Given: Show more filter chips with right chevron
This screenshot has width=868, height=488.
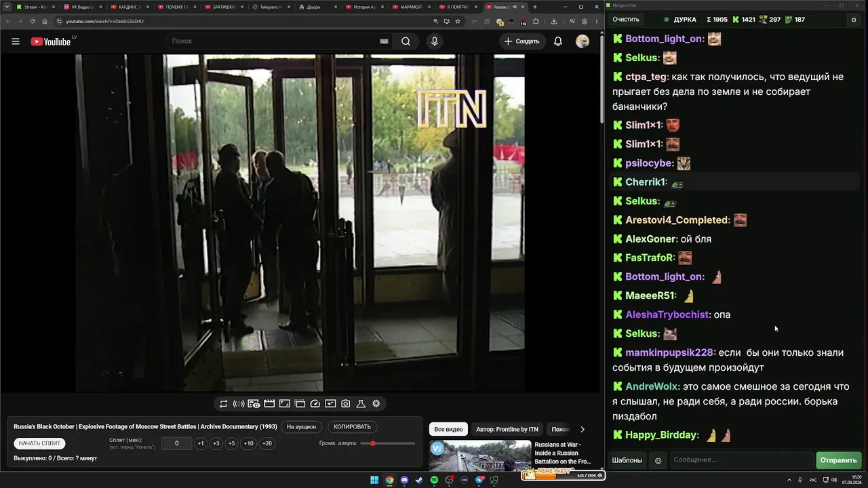Looking at the screenshot, I should tap(582, 429).
